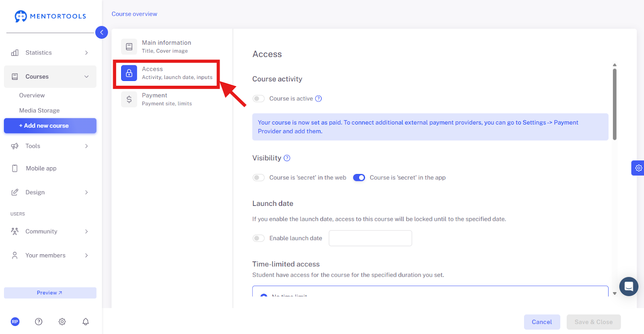
Task: Toggle Course is 'secret' in the web
Action: click(258, 178)
